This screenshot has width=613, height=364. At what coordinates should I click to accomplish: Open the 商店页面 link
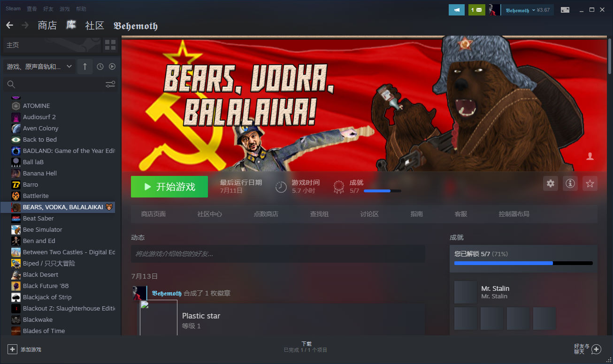click(x=153, y=214)
